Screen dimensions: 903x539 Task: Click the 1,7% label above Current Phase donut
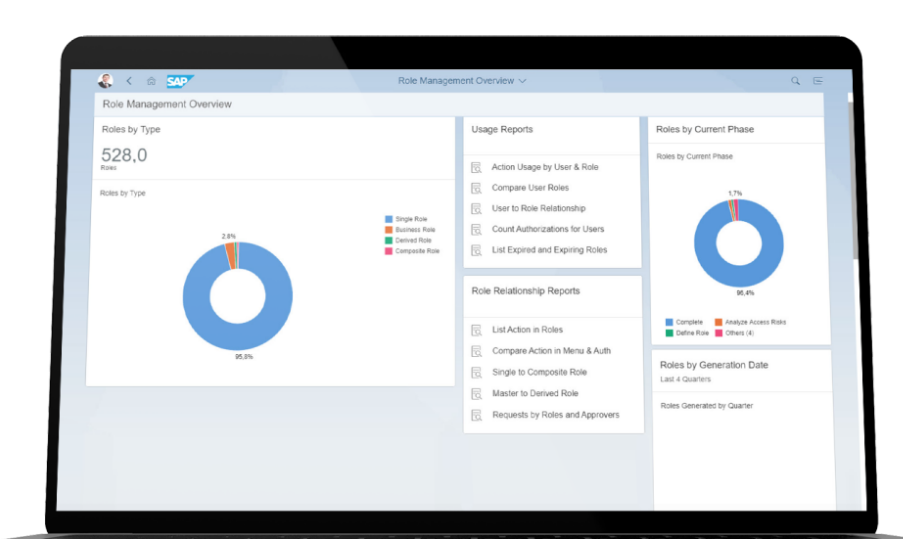pos(735,193)
